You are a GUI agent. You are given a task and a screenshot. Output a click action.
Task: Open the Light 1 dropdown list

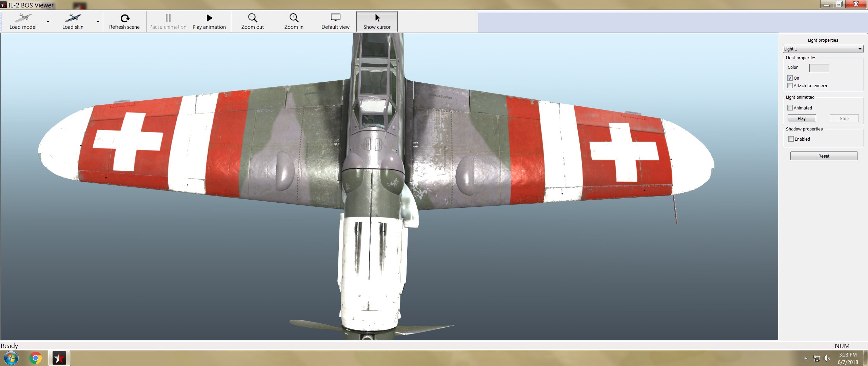point(823,49)
